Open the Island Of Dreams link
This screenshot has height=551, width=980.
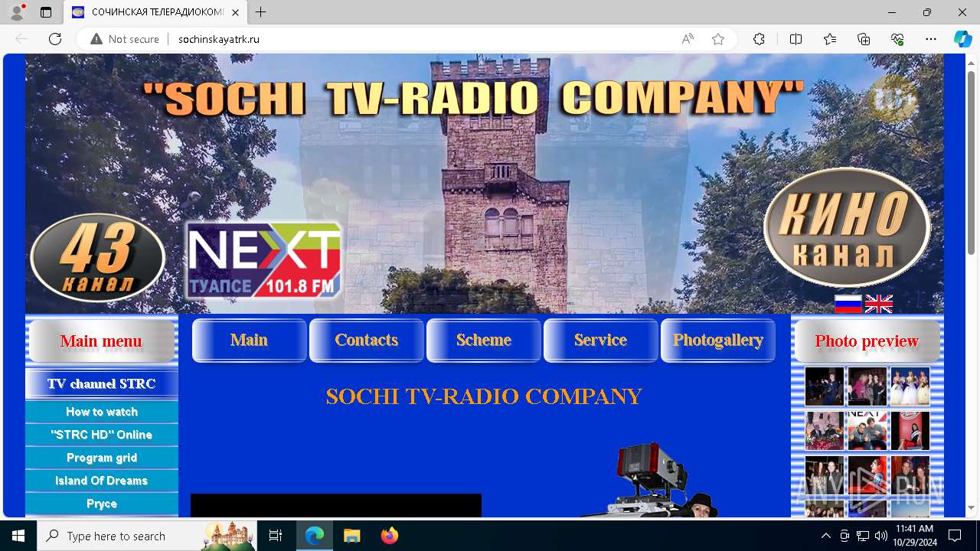101,481
